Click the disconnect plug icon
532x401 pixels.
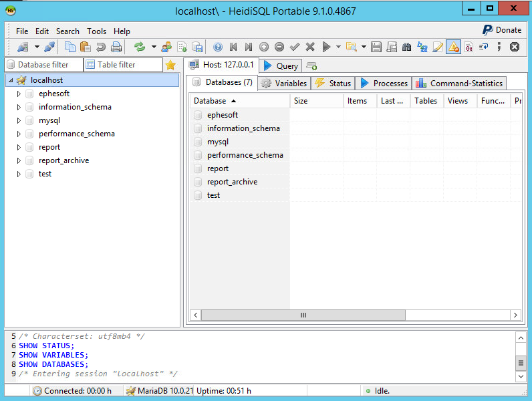(x=49, y=47)
